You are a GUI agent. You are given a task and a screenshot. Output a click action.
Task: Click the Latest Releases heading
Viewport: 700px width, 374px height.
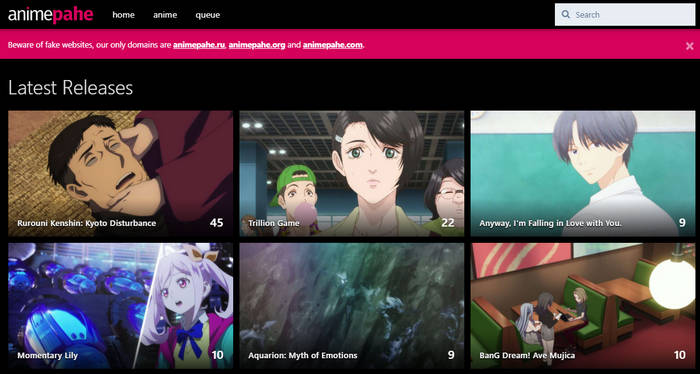pos(71,87)
